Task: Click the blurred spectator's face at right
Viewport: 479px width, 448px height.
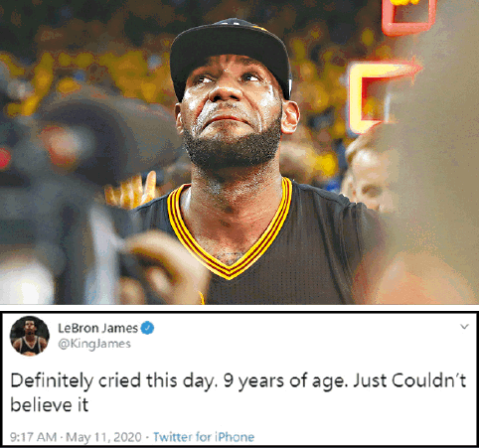Action: coord(368,181)
